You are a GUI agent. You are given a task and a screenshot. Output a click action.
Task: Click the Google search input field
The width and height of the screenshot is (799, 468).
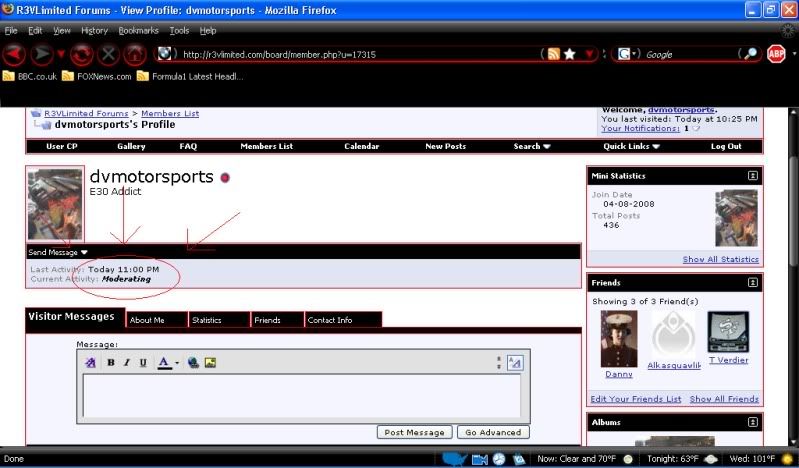(688, 54)
